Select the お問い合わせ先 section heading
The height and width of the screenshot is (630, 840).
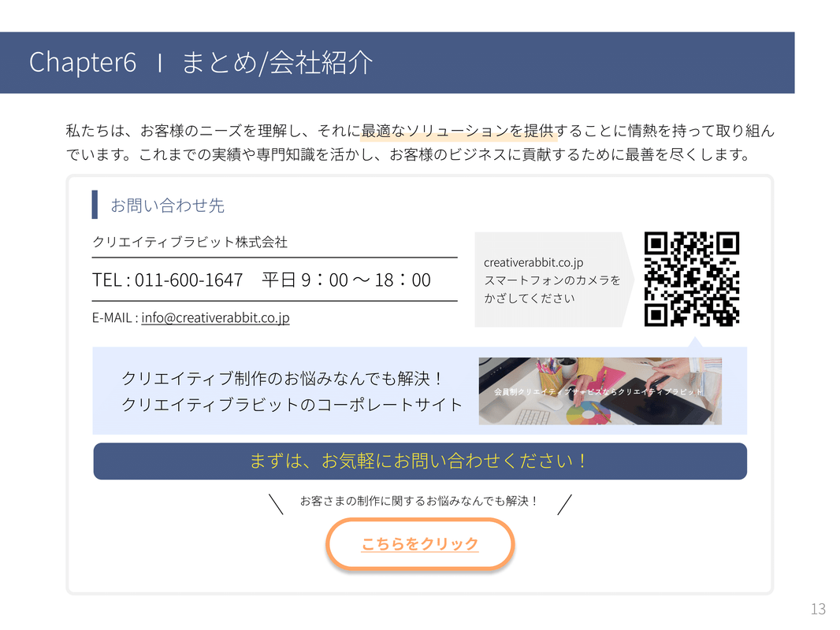[x=167, y=206]
